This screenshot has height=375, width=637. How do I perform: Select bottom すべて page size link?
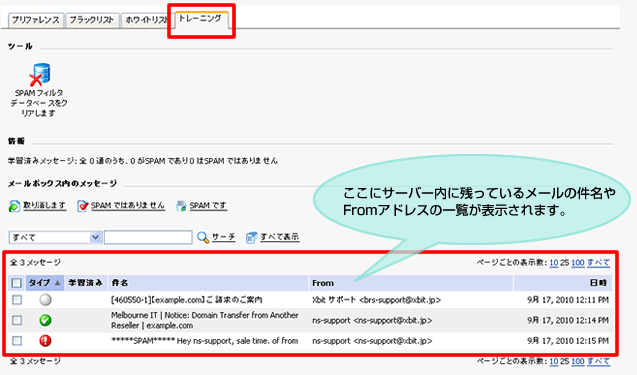click(x=598, y=361)
